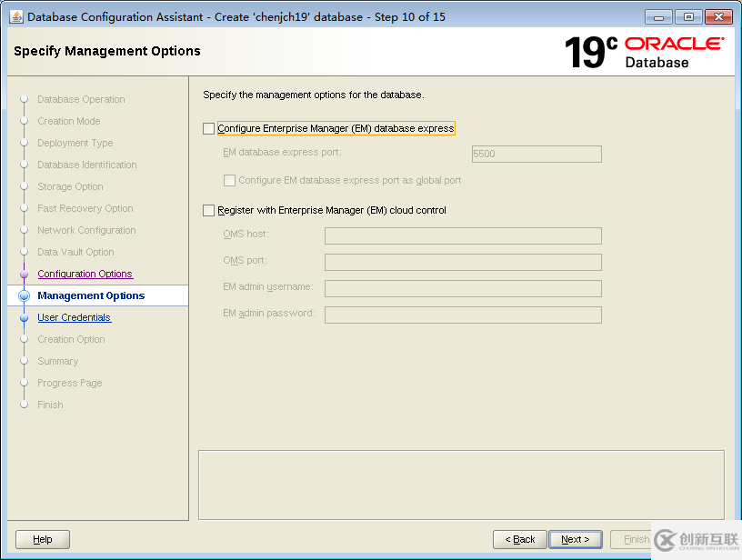Click the Oracle 19c Database logo

(x=644, y=52)
